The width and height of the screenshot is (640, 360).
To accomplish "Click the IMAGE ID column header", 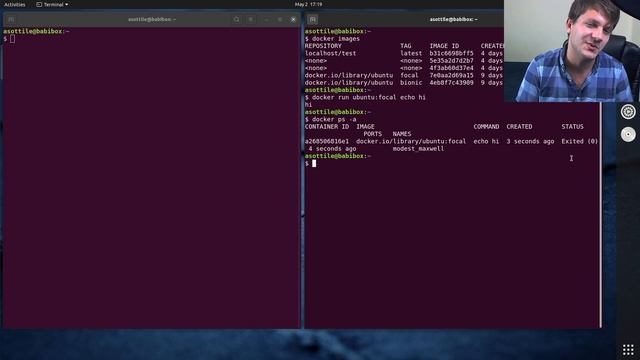I will (x=444, y=46).
